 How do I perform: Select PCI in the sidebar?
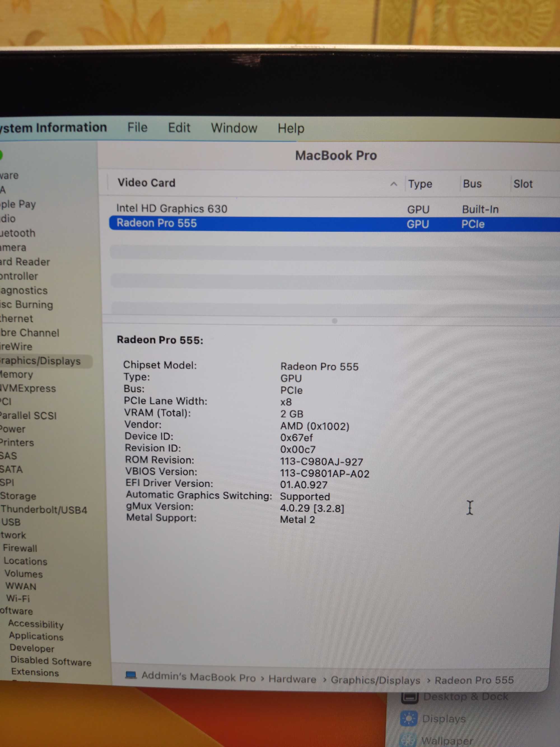coord(6,402)
